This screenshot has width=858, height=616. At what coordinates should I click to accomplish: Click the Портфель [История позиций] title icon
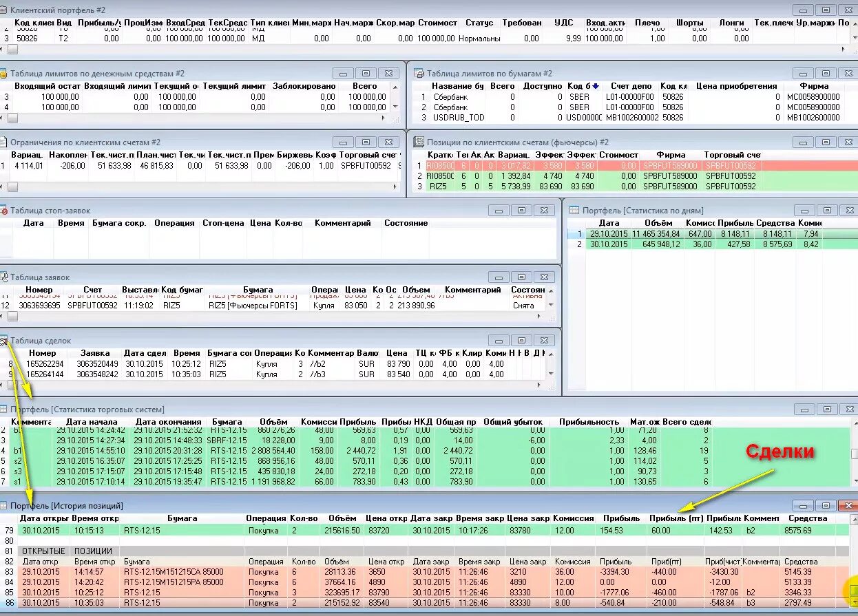(3, 505)
